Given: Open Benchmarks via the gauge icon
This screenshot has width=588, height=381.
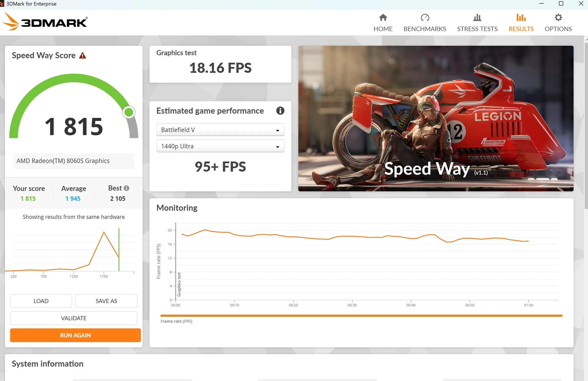Looking at the screenshot, I should click(x=425, y=17).
